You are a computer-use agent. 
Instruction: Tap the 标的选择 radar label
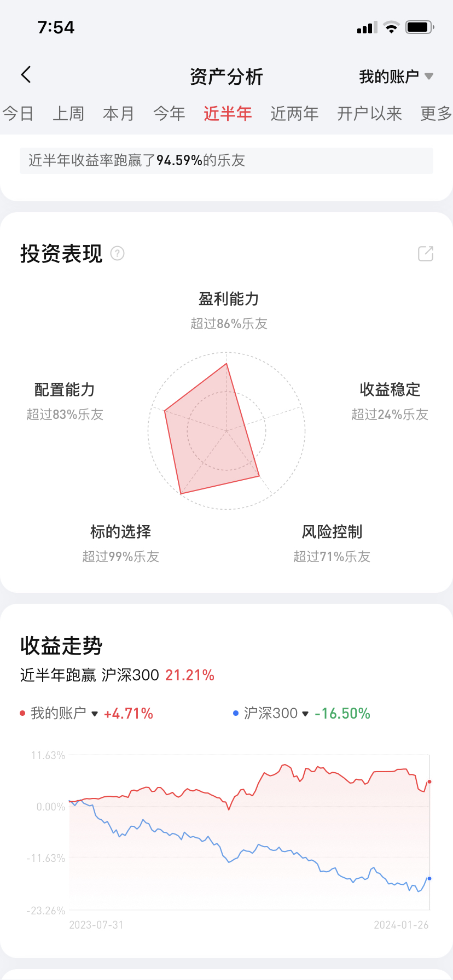(120, 532)
